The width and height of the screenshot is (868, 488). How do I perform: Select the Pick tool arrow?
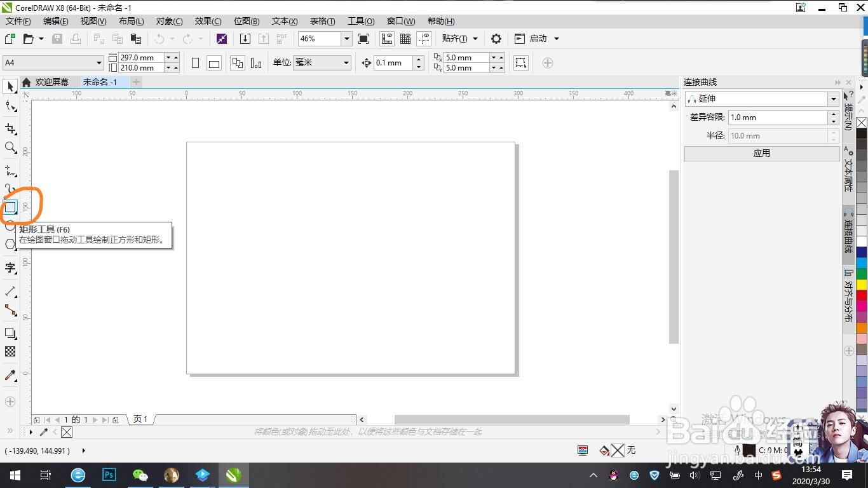click(10, 86)
